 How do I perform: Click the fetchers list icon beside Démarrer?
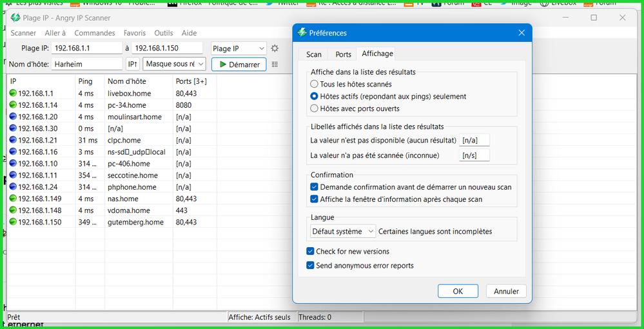click(x=275, y=65)
